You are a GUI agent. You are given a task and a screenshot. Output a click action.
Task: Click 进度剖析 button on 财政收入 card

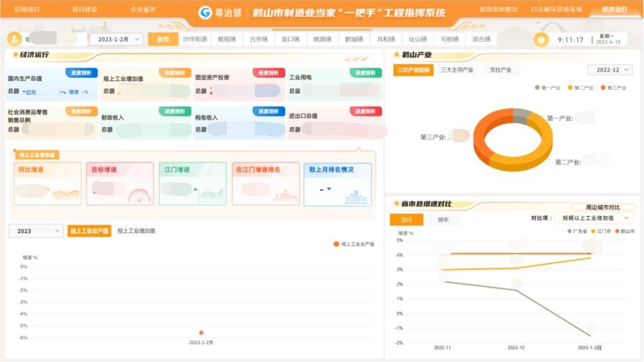[175, 111]
